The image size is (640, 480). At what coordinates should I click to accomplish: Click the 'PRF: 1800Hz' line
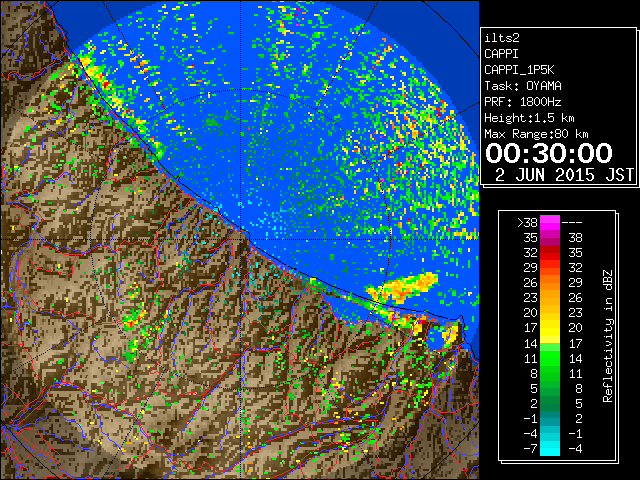523,102
